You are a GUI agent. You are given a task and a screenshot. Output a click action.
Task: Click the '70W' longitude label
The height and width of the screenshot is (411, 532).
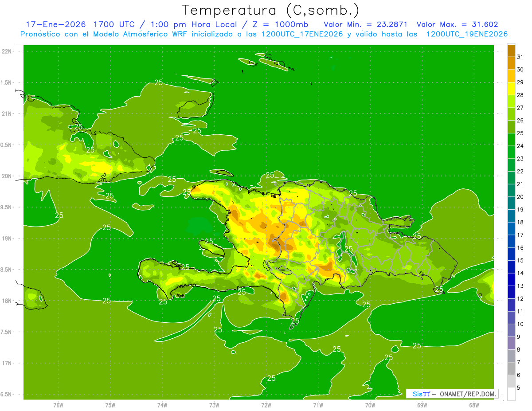(x=370, y=405)
